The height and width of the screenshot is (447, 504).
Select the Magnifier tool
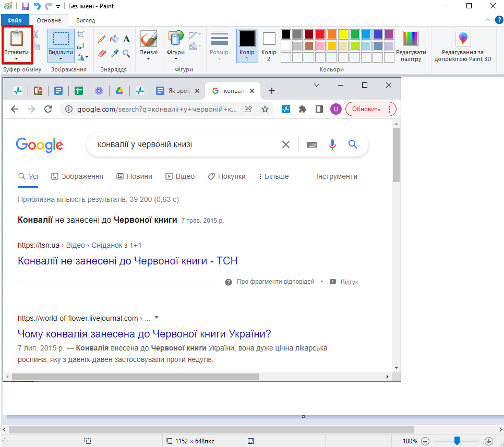click(127, 53)
